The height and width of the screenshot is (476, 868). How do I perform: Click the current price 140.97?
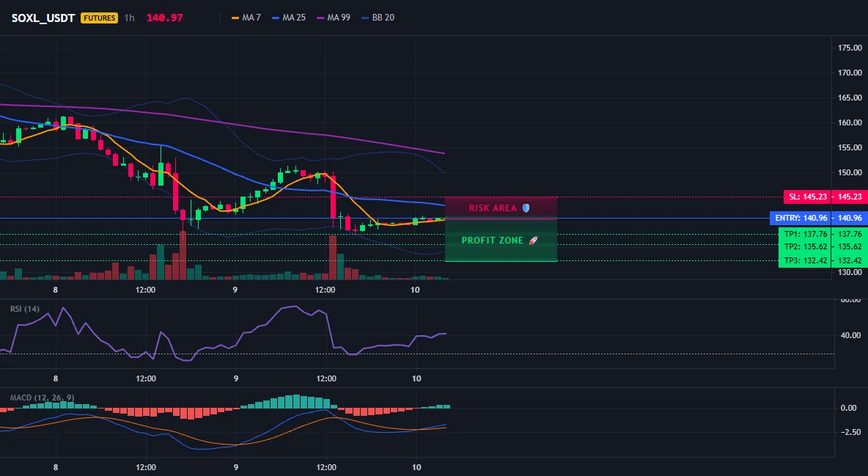tap(164, 18)
